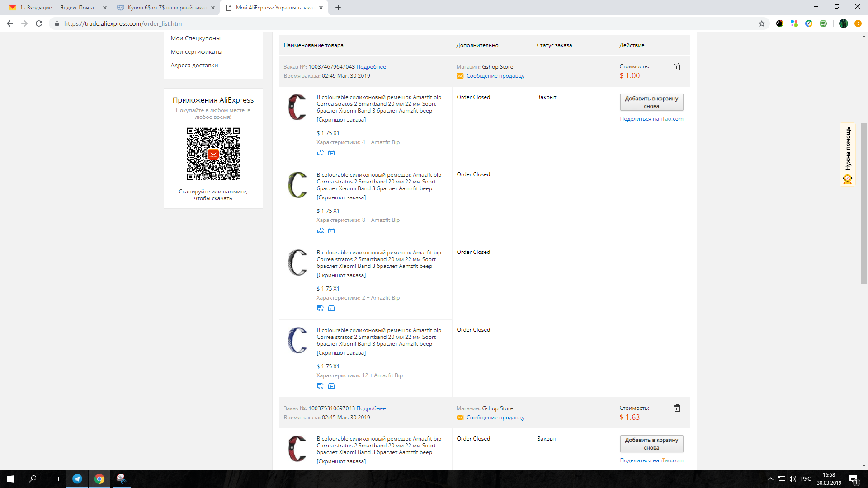Click Подробнее for order 100374679647043
This screenshot has height=488, width=868.
(371, 67)
